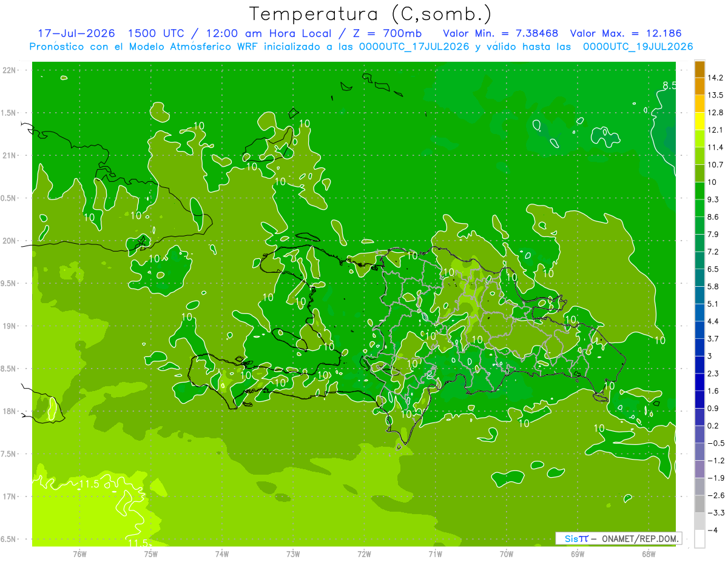Click the "10.7" colorbar value
This screenshot has height=562, width=728.
[715, 165]
